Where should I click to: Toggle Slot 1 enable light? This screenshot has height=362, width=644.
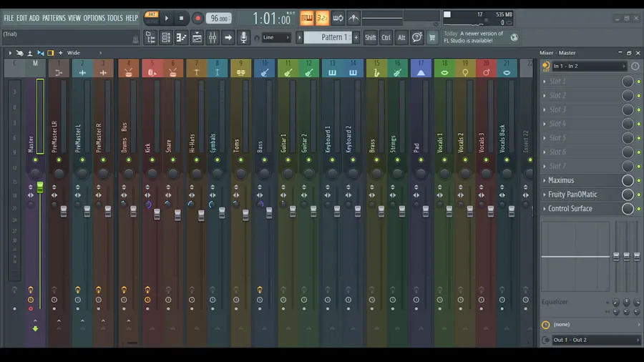(x=639, y=82)
